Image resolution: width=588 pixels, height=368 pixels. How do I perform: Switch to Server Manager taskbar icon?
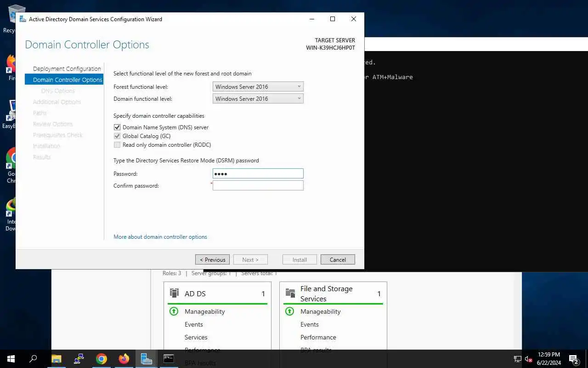(x=147, y=359)
